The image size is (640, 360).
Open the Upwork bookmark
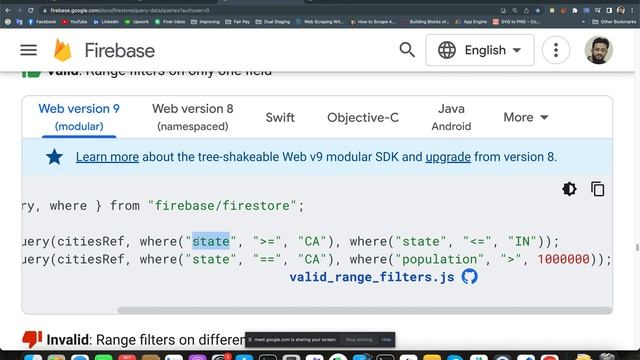[137, 22]
